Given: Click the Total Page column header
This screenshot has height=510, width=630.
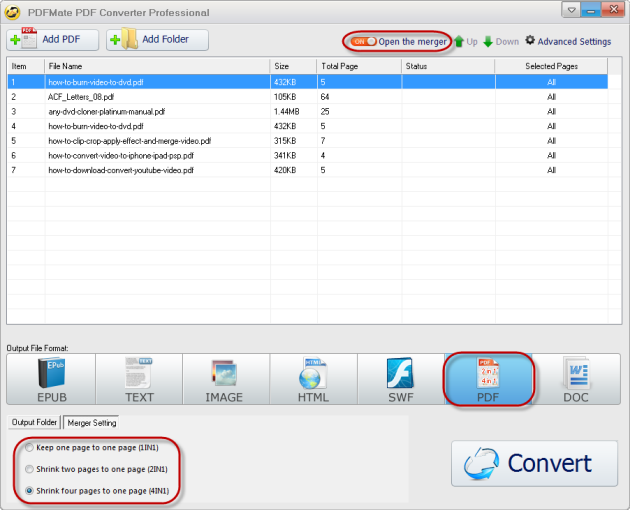Looking at the screenshot, I should tap(359, 66).
